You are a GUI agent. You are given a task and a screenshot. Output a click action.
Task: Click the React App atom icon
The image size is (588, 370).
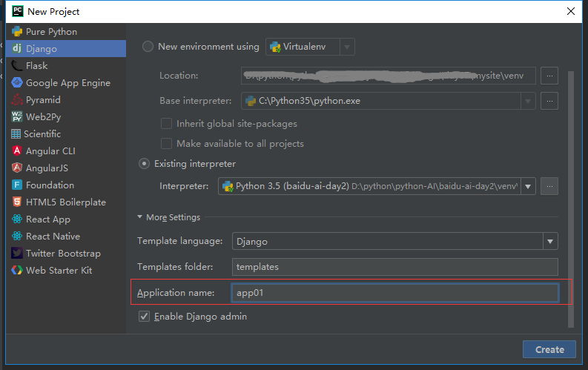tap(17, 219)
